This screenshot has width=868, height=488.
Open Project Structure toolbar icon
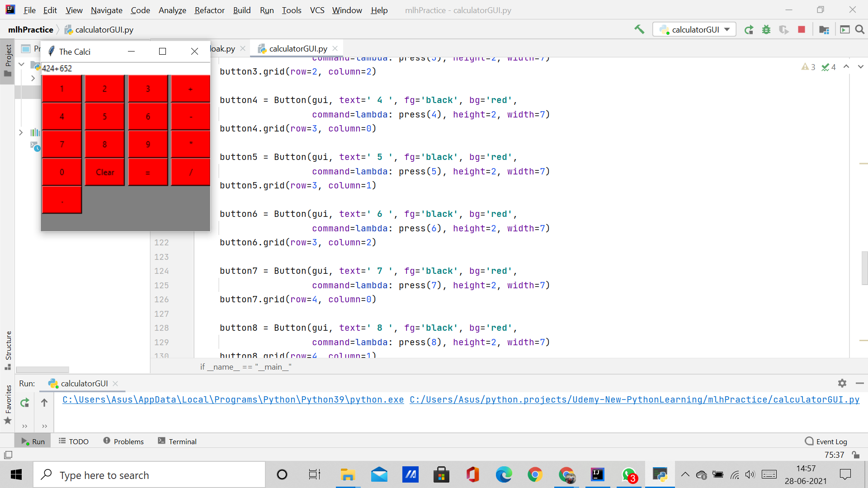point(824,30)
